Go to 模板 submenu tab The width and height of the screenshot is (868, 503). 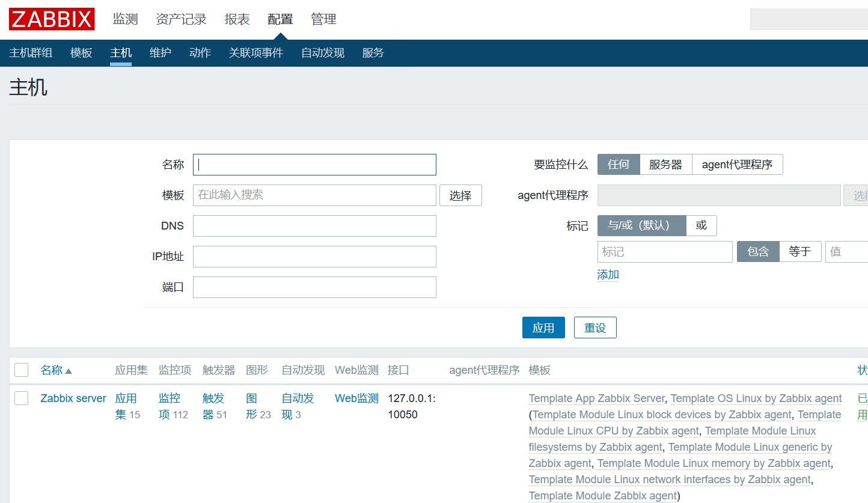pos(81,53)
